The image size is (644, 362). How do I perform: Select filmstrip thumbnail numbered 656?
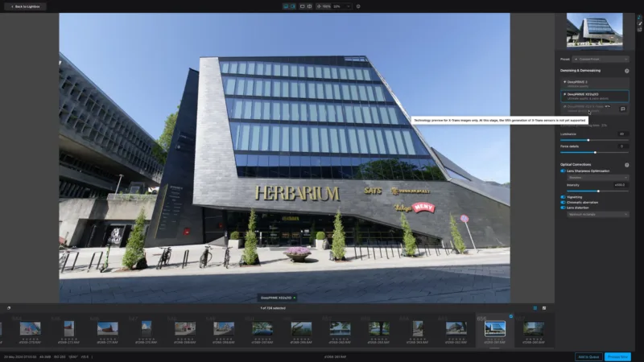[494, 329]
